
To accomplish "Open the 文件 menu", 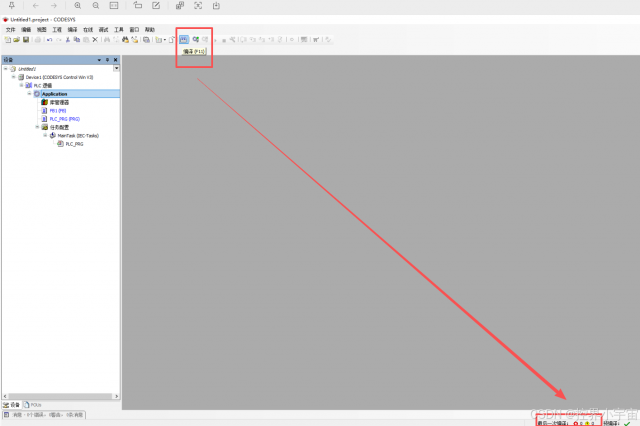I will [x=10, y=29].
